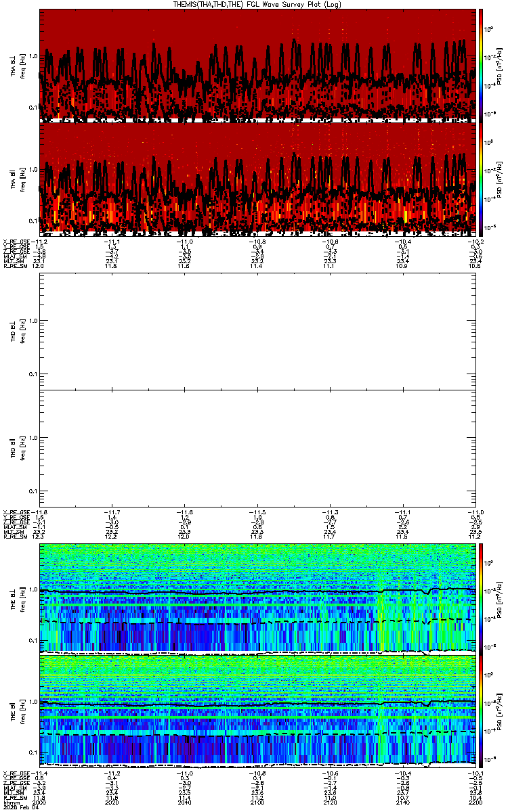Click the X_RE_GSE label under THA panels
508x812 pixels.
(18, 241)
